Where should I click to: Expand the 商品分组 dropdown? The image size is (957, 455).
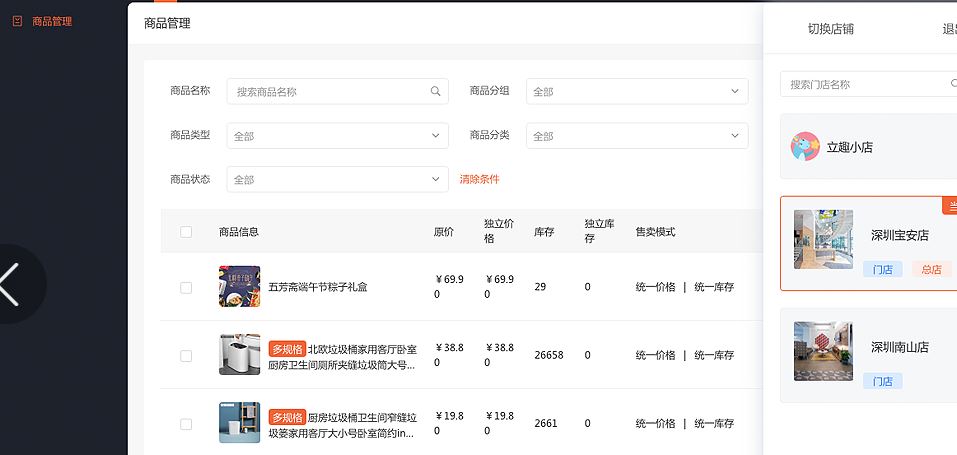[x=636, y=92]
